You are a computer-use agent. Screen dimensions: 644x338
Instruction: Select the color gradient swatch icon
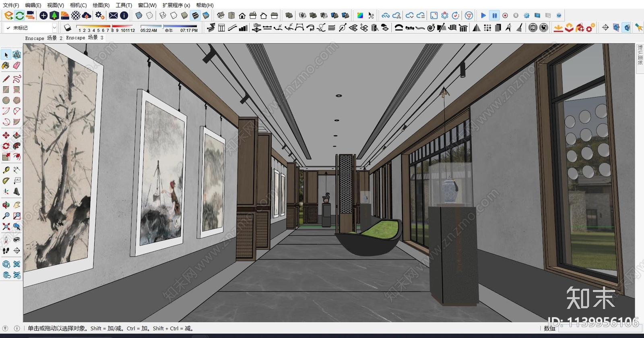point(360,15)
